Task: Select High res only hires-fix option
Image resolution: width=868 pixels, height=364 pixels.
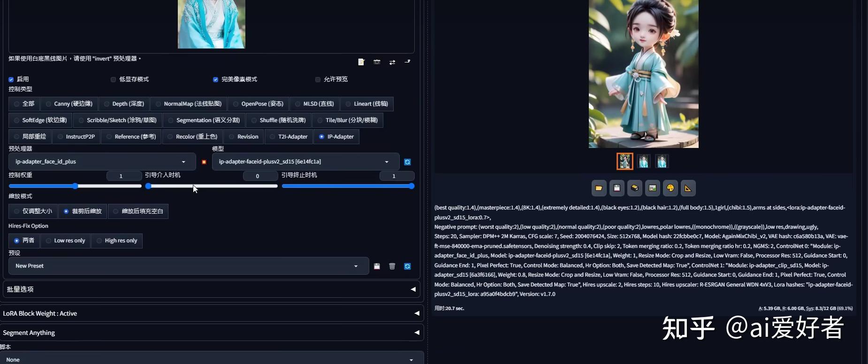Action: coord(116,240)
